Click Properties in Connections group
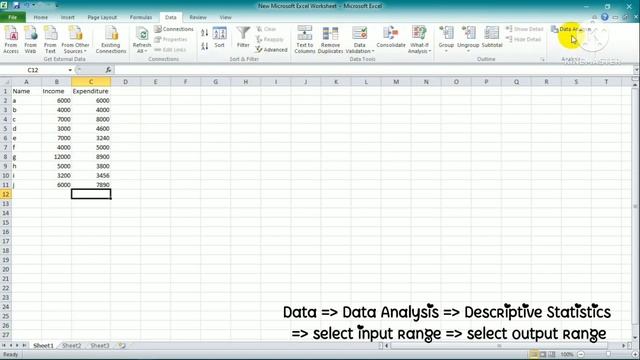Viewport: 640px width, 360px height. point(171,39)
